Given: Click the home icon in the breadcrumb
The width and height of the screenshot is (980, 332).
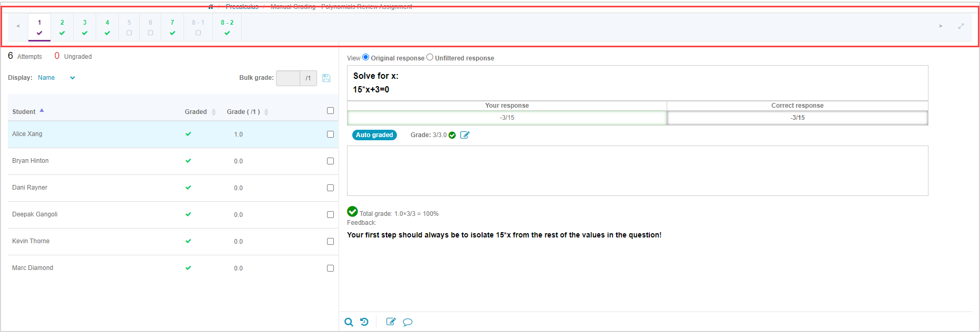Looking at the screenshot, I should click(211, 7).
